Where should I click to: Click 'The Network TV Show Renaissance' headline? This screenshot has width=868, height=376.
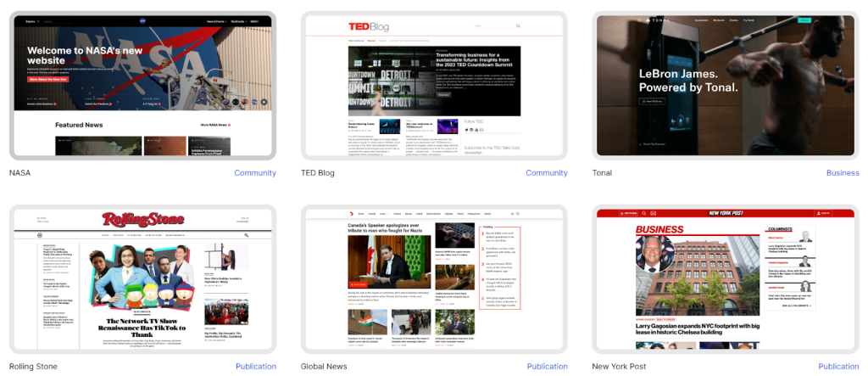click(x=142, y=328)
